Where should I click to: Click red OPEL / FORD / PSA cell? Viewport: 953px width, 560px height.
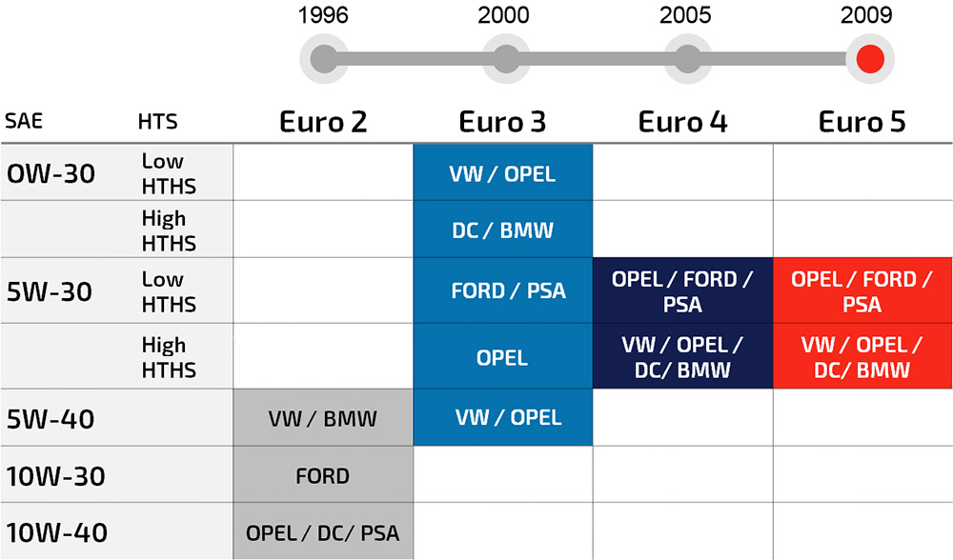tap(862, 290)
